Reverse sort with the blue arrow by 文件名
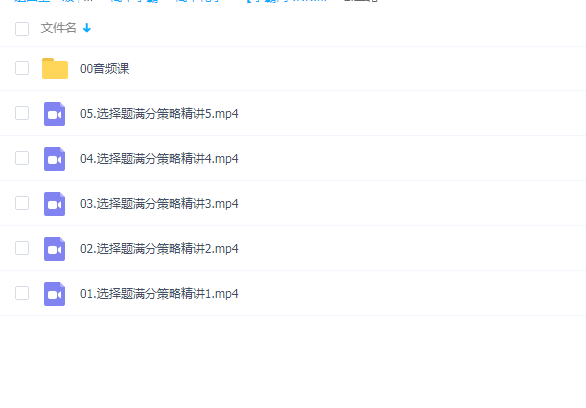The image size is (586, 408). 87,28
